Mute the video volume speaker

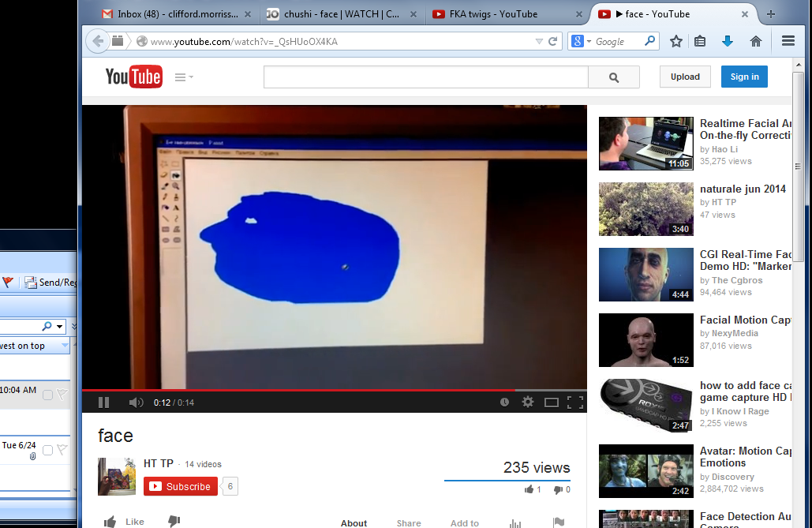tap(136, 403)
